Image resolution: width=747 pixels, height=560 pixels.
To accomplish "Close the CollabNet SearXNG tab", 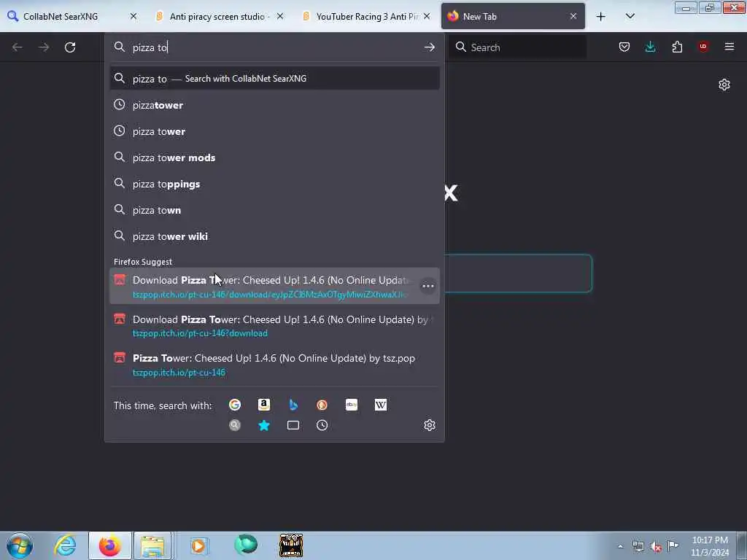I will point(133,16).
